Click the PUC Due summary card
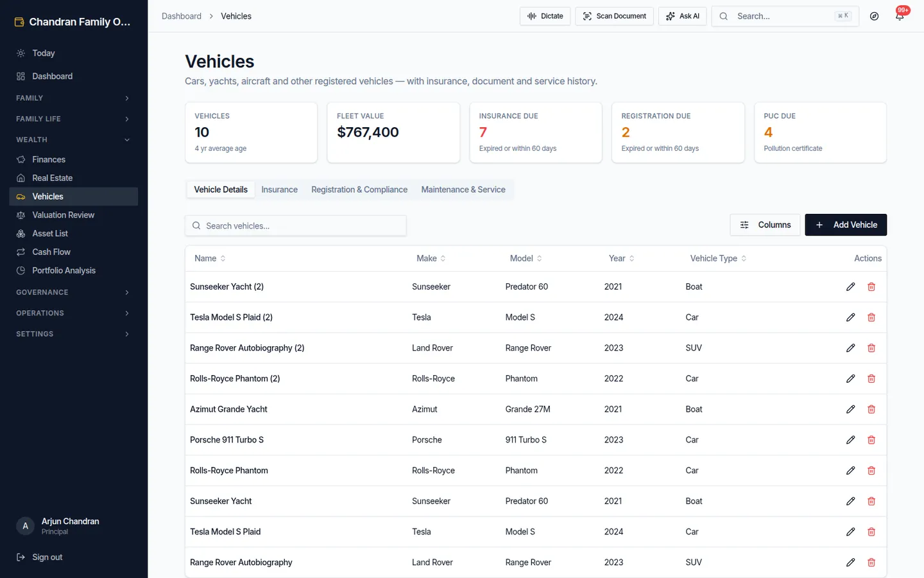This screenshot has width=924, height=578. tap(820, 132)
